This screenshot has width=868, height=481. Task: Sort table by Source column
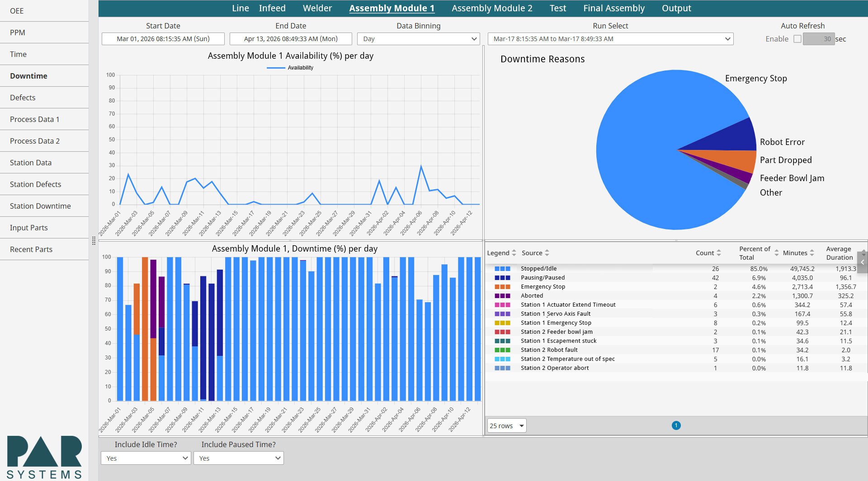[x=535, y=253]
